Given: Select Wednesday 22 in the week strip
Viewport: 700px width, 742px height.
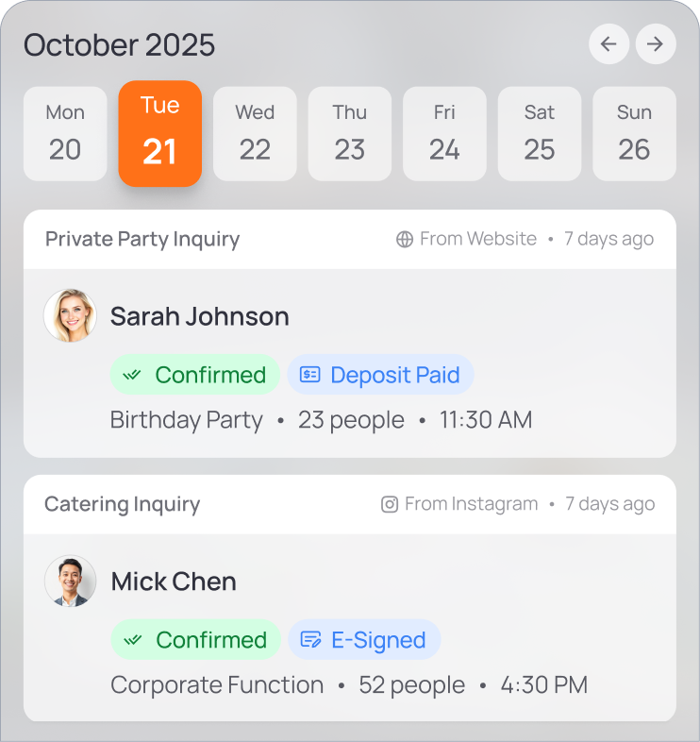Looking at the screenshot, I should (x=255, y=133).
